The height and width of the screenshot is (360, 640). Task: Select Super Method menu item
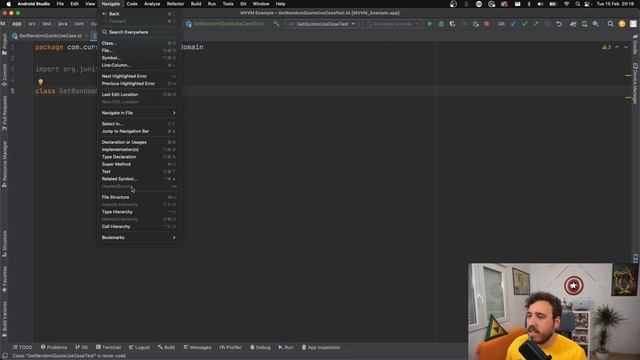click(x=139, y=164)
